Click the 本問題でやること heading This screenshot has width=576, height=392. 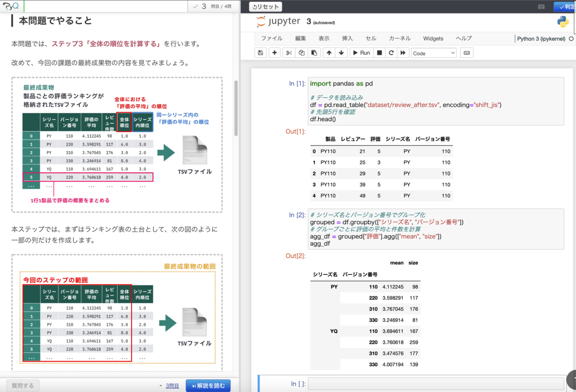55,21
